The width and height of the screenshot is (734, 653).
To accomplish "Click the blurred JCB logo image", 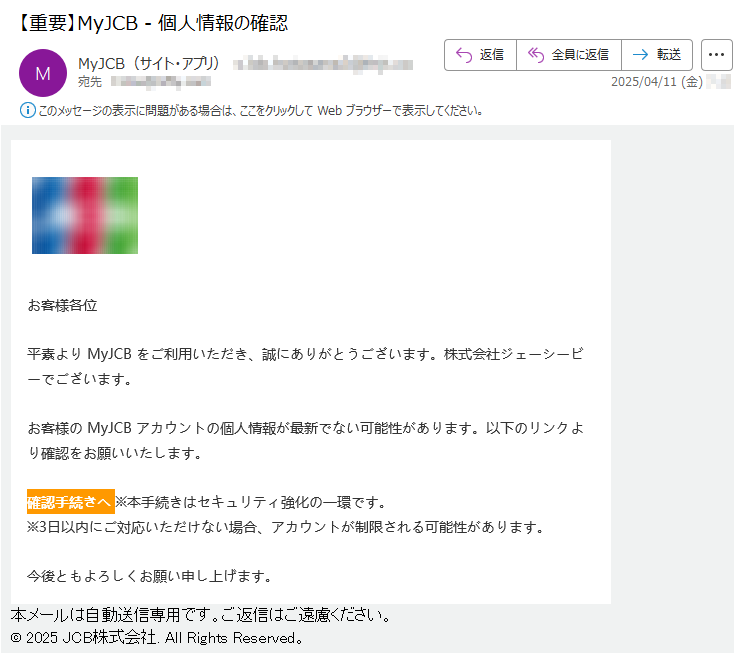I will (85, 215).
